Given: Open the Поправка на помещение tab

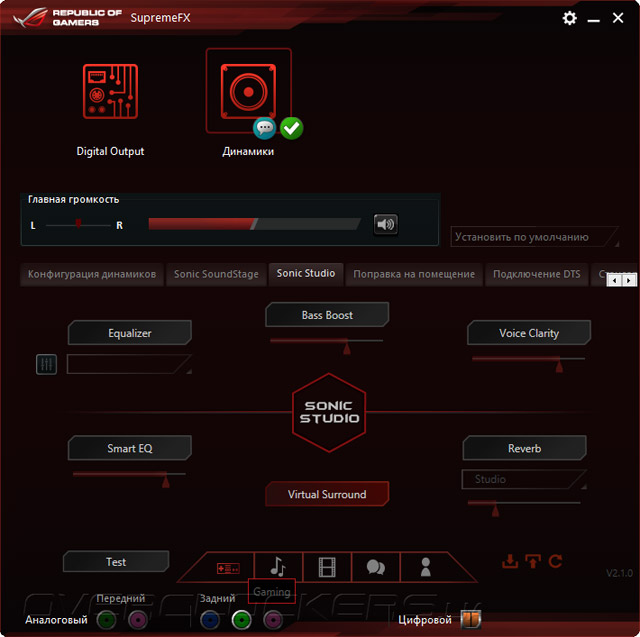Looking at the screenshot, I should pos(414,274).
